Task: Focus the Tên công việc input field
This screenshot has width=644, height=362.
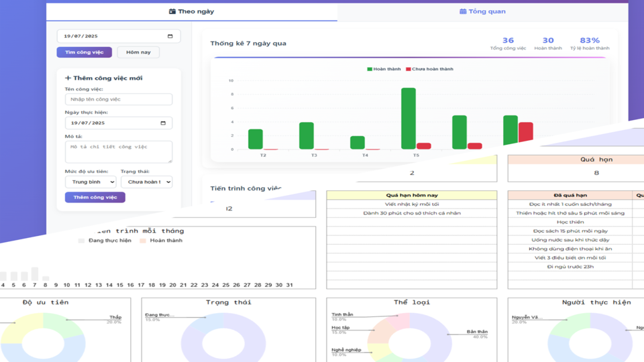Action: (118, 99)
